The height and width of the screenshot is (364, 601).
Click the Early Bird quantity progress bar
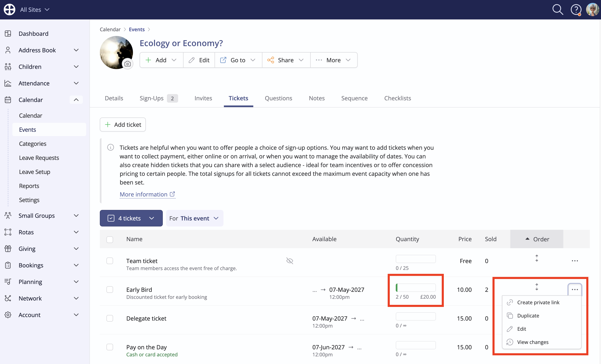416,288
